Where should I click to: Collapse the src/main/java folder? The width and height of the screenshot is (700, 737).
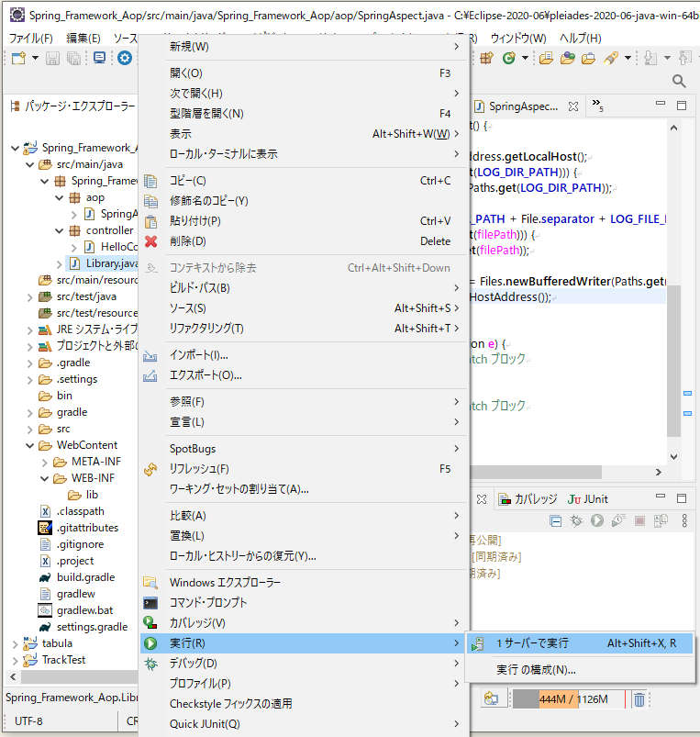coord(29,164)
